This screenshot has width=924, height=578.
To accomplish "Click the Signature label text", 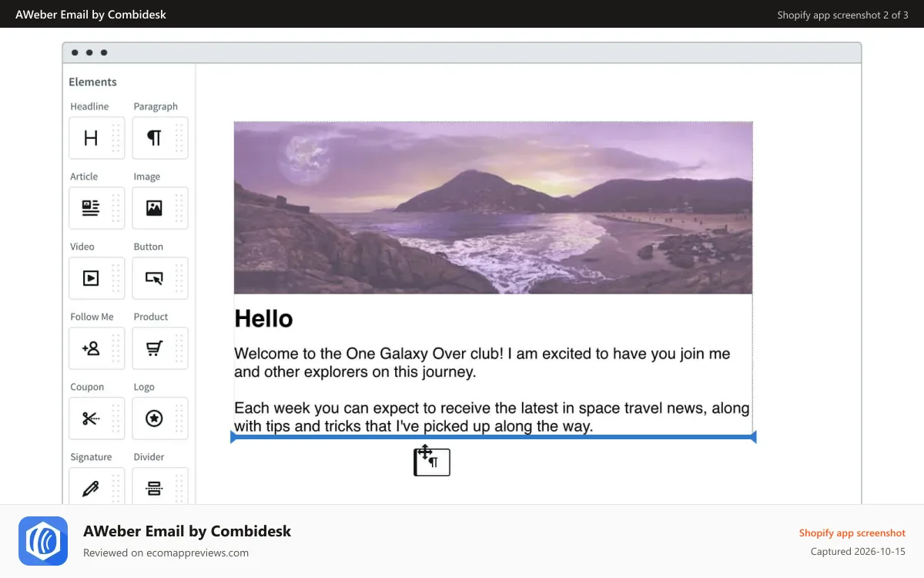I will point(91,457).
